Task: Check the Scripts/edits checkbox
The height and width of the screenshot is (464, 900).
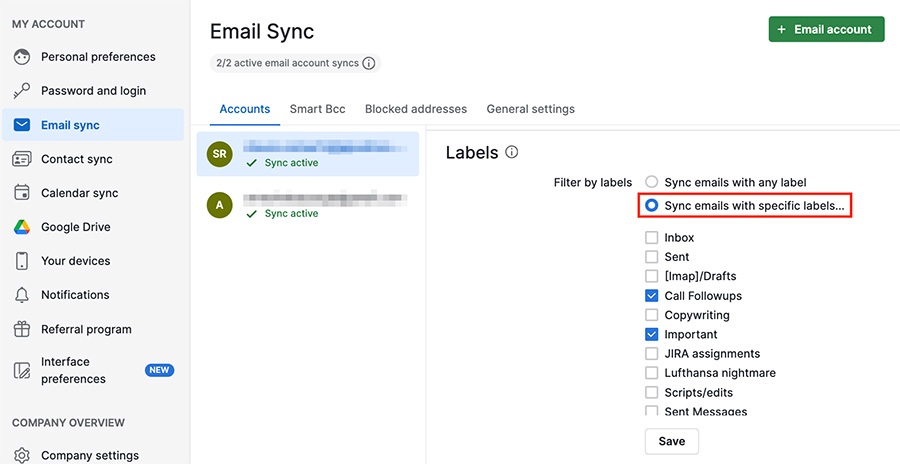Action: tap(651, 393)
